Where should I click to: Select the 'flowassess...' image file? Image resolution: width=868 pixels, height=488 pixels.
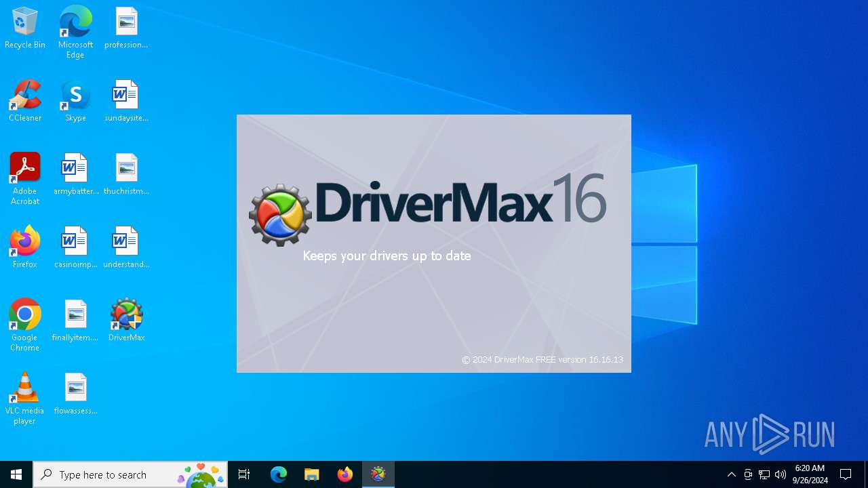[75, 394]
